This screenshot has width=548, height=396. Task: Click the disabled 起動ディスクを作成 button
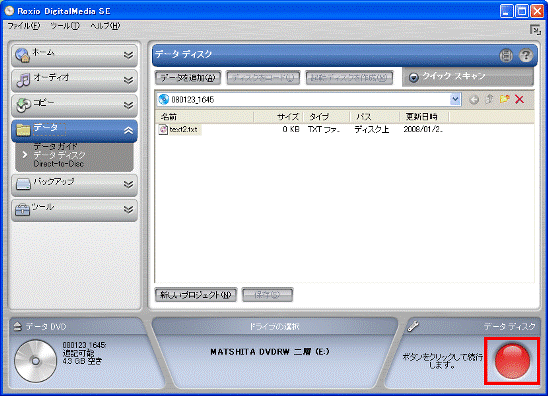[x=349, y=78]
